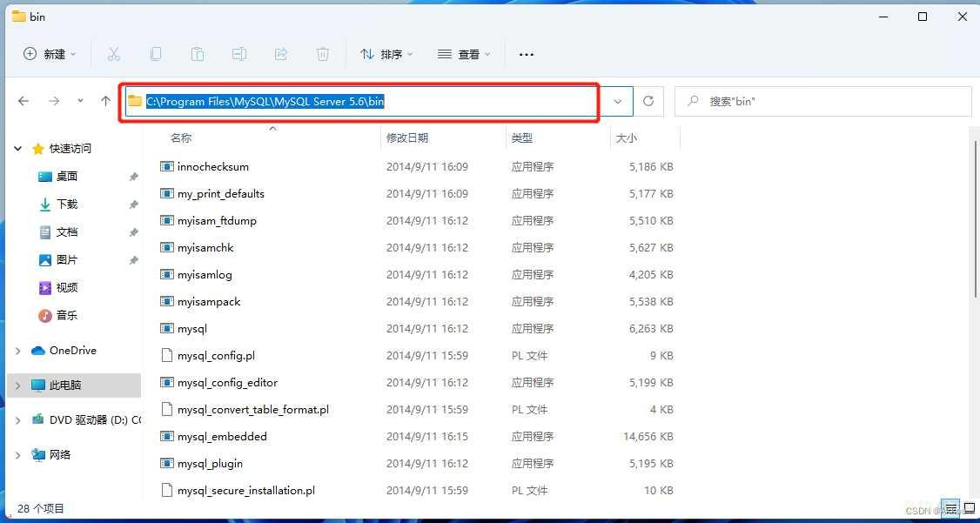Click the 搜索"bin" search box

[x=823, y=101]
